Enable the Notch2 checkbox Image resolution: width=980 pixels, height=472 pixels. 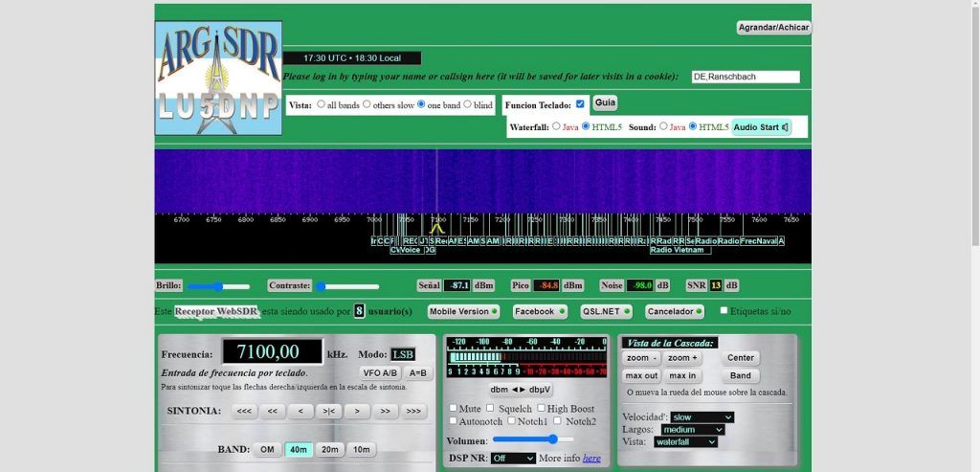click(x=558, y=420)
